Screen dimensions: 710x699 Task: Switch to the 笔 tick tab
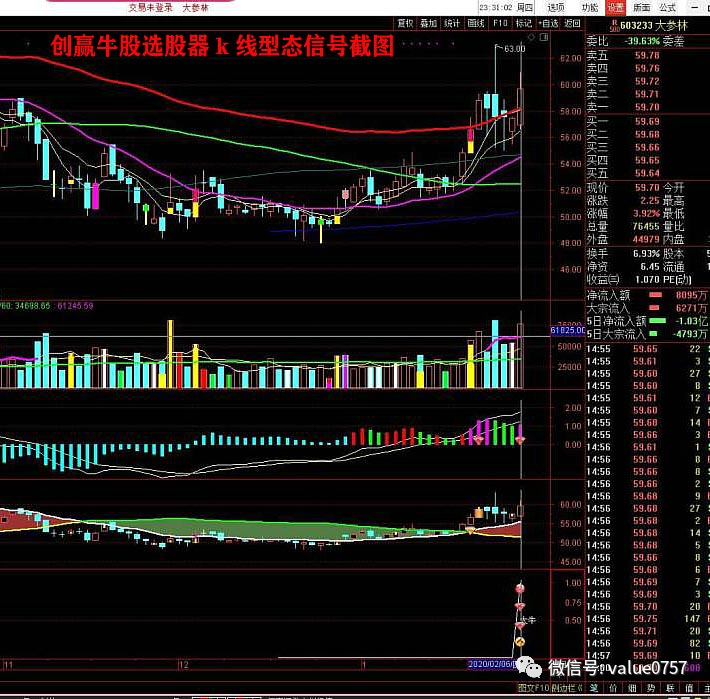click(x=594, y=688)
